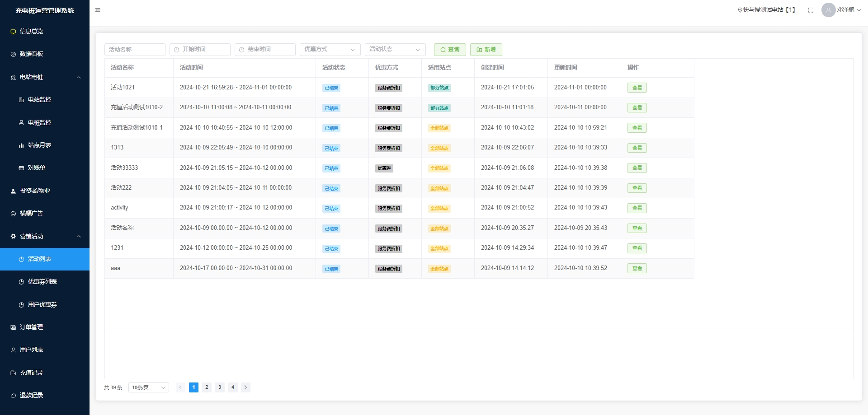Click the 投资者/物业 person icon

click(x=13, y=191)
